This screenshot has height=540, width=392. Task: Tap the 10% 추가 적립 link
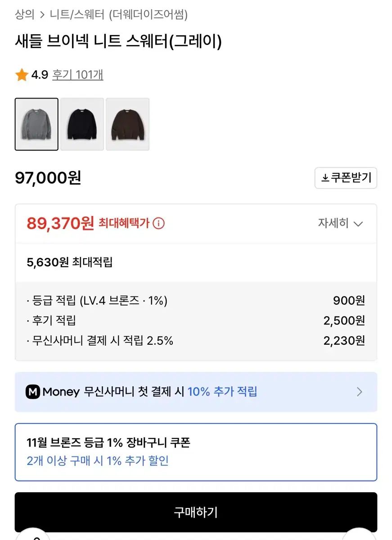coord(222,392)
